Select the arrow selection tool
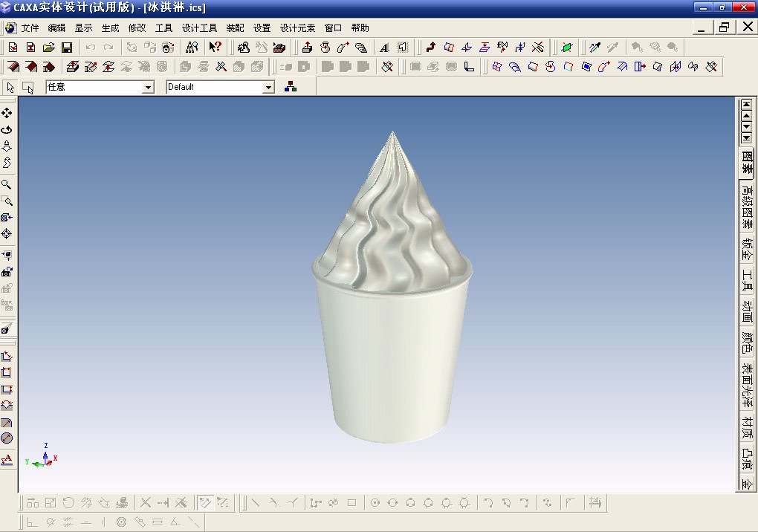Image resolution: width=758 pixels, height=532 pixels. pos(10,87)
